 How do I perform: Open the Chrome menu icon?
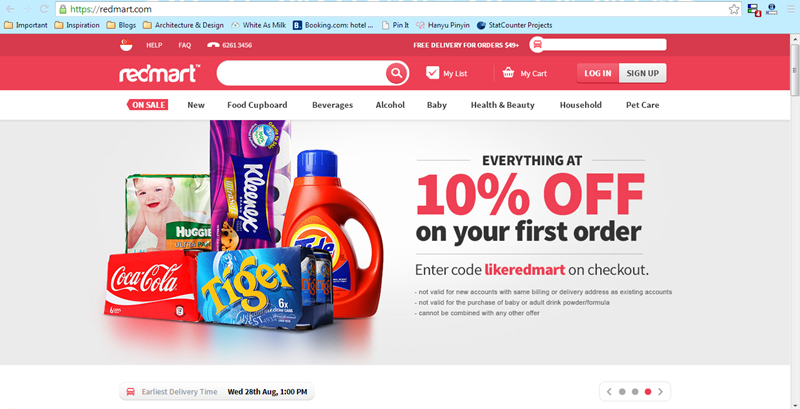[790, 9]
